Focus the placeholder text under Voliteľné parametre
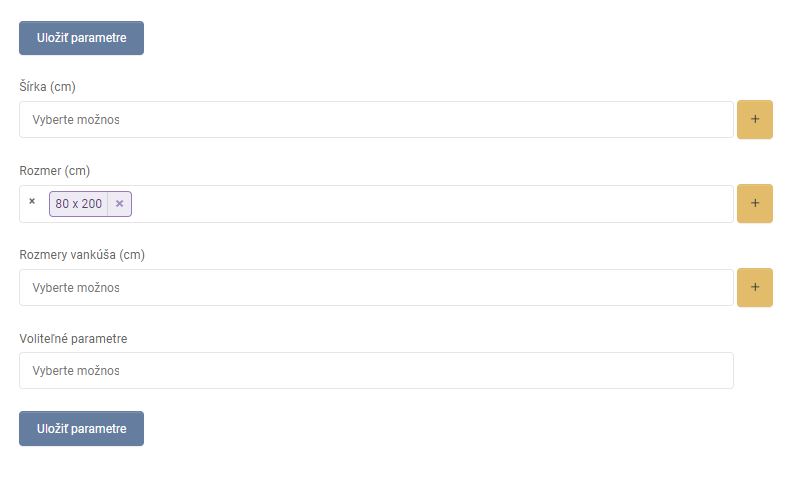This screenshot has width=786, height=477. click(76, 371)
